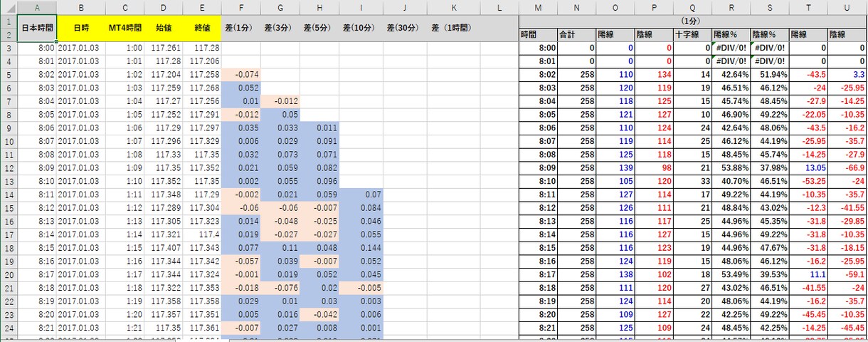Select the 117.261 opening price cell
The image size is (868, 342).
pos(163,47)
